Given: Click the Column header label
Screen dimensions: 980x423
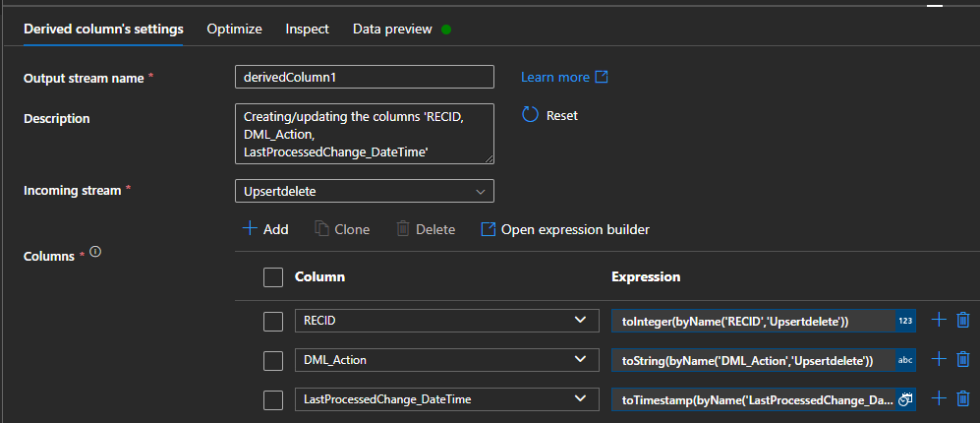Looking at the screenshot, I should tap(319, 276).
